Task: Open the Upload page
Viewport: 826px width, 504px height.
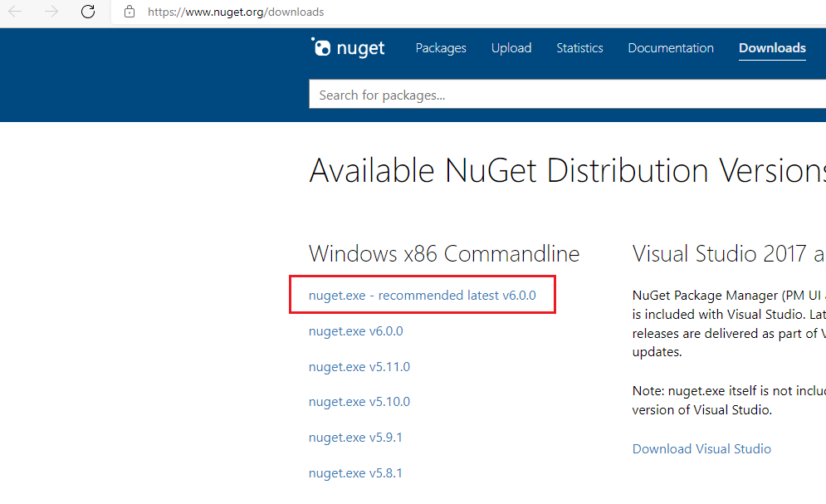Action: pyautogui.click(x=511, y=48)
